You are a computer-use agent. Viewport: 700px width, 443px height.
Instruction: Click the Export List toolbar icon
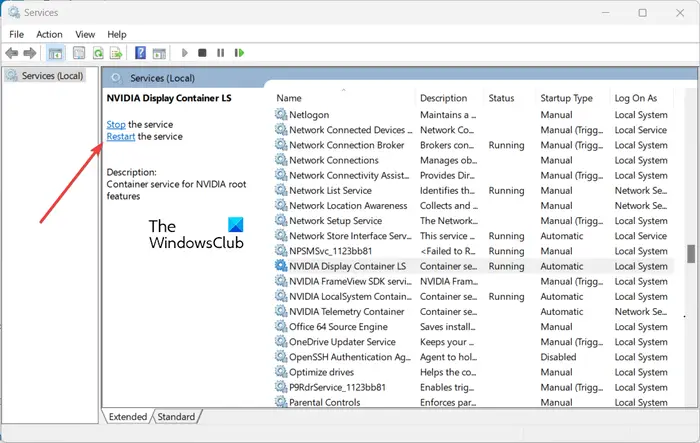click(116, 54)
